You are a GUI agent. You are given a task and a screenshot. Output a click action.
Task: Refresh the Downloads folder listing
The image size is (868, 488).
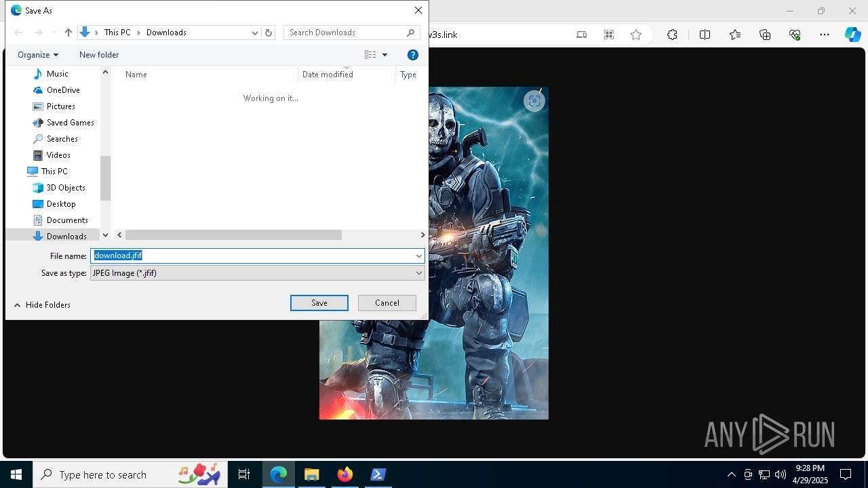(269, 33)
